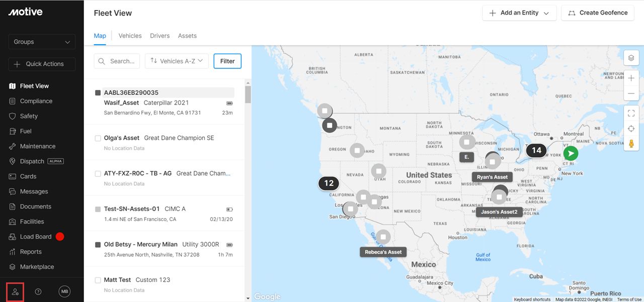Expand the Add an Entity menu

point(519,13)
